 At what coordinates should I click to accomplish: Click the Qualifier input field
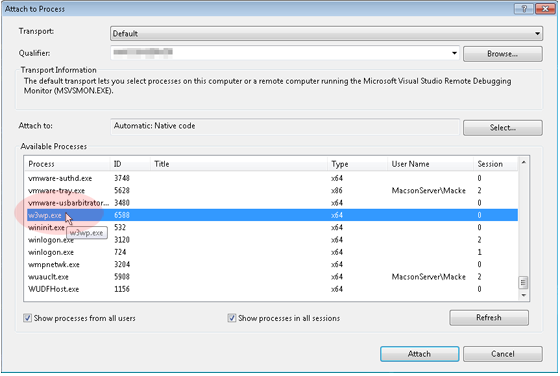280,53
